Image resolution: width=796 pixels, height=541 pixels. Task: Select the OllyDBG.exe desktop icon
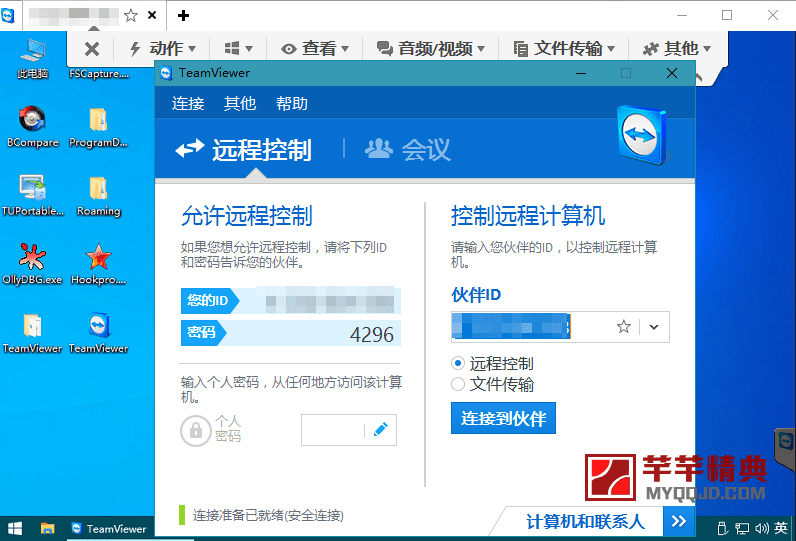coord(32,264)
